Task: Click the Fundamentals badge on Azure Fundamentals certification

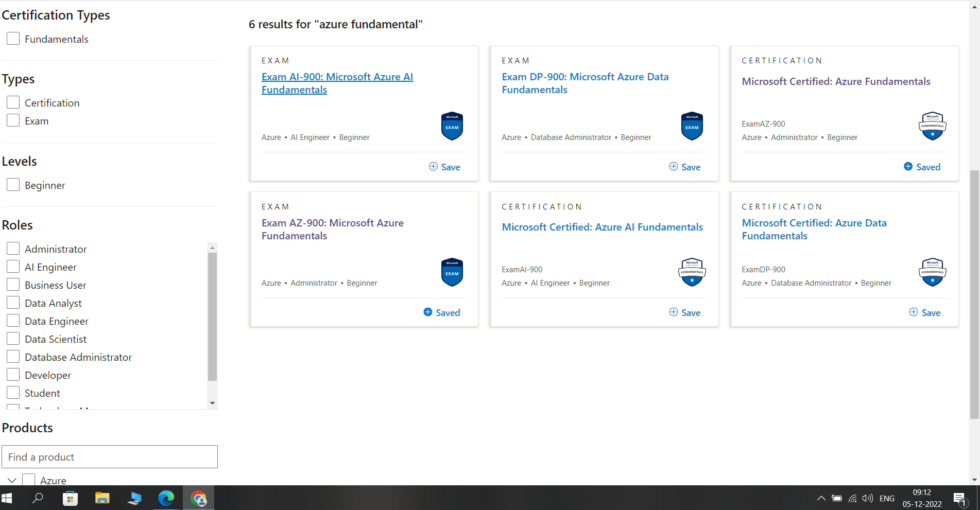Action: point(932,126)
